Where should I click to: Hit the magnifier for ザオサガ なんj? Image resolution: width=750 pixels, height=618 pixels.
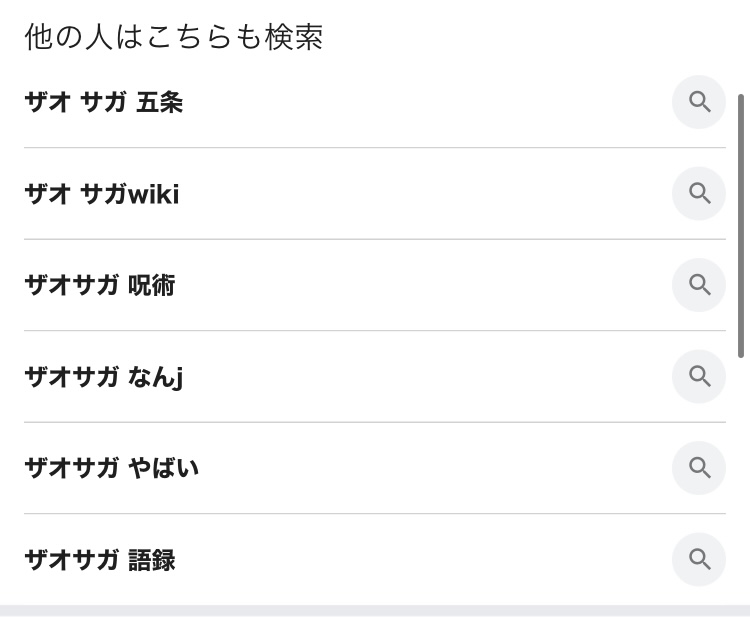699,376
